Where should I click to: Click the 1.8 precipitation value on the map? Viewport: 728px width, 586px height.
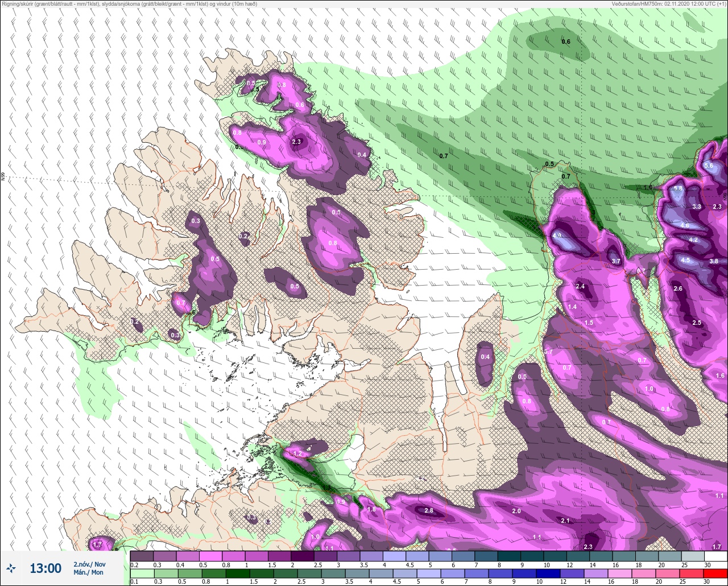[x=371, y=510]
